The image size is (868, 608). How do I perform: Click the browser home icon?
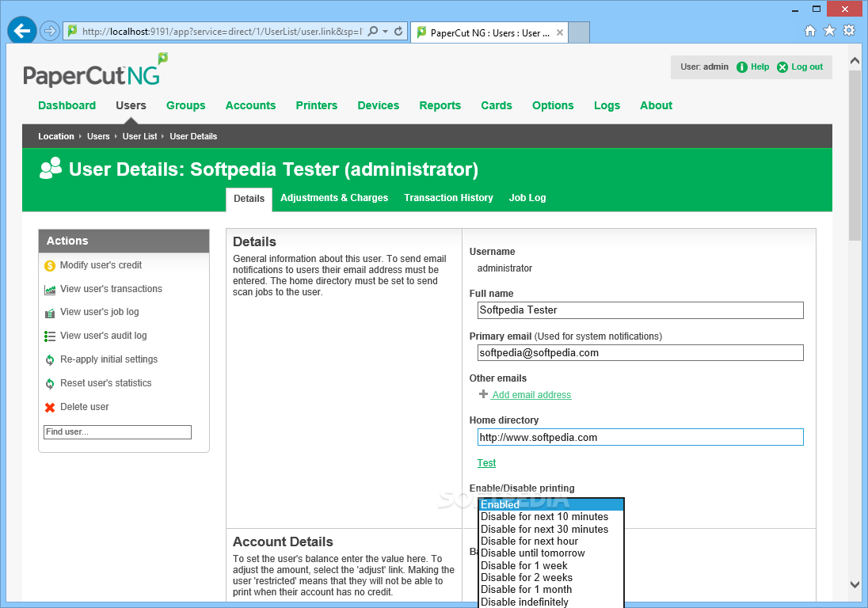[x=810, y=30]
